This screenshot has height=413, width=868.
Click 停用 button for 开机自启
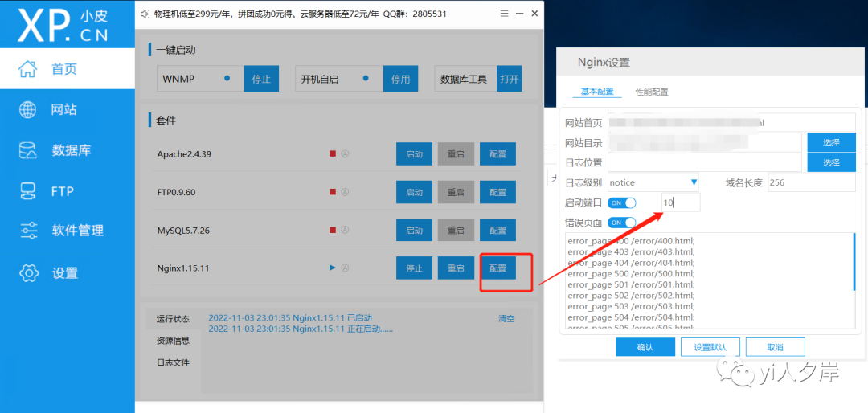400,79
